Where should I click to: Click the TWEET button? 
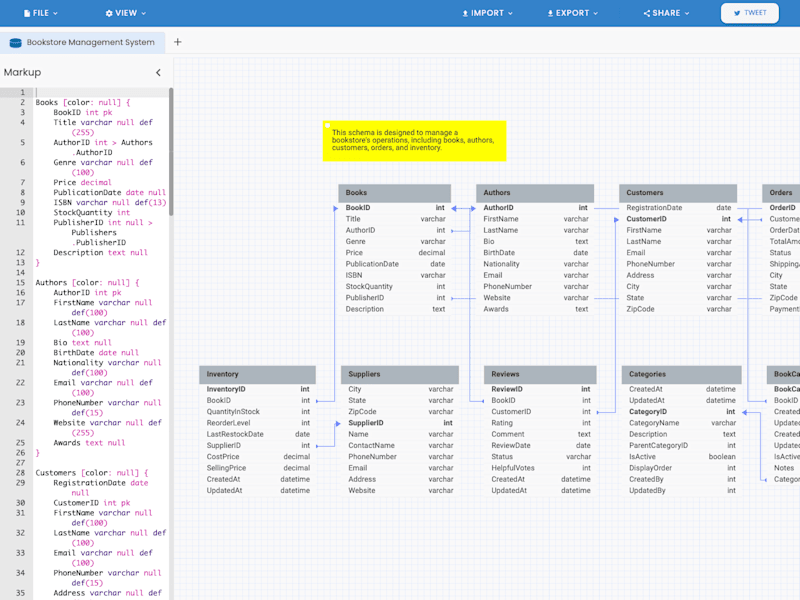(749, 13)
